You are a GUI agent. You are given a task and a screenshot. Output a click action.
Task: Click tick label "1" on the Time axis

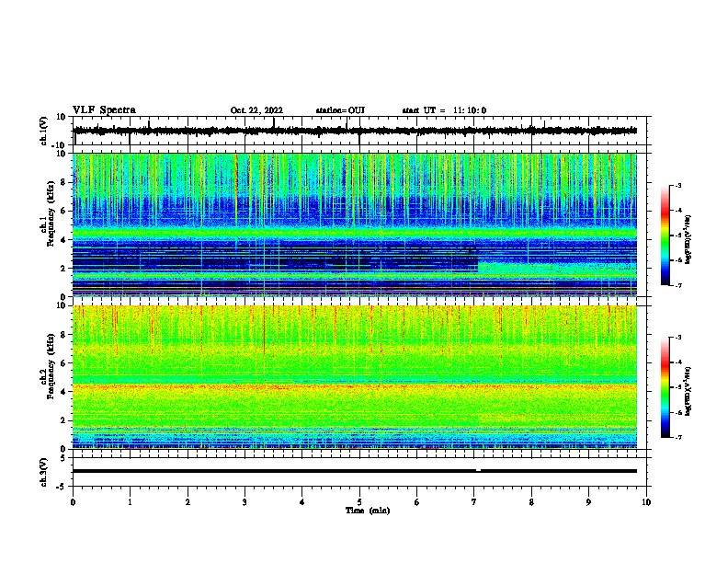(130, 502)
